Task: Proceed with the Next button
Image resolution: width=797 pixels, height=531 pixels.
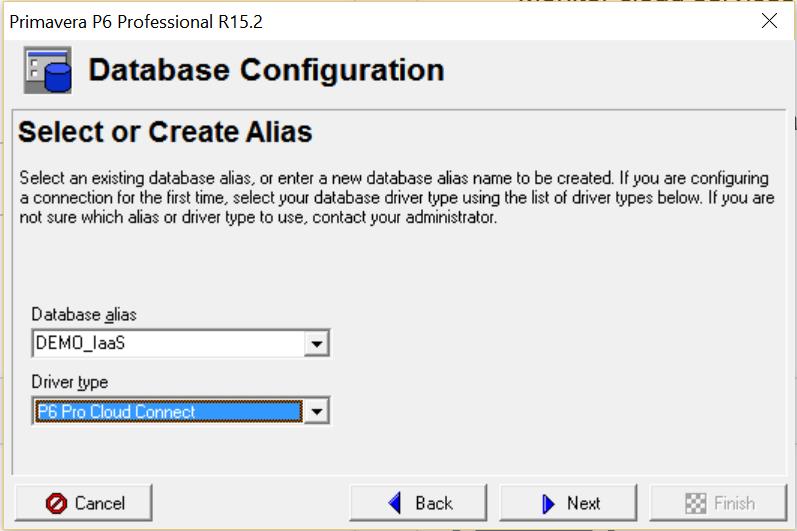Action: point(568,503)
